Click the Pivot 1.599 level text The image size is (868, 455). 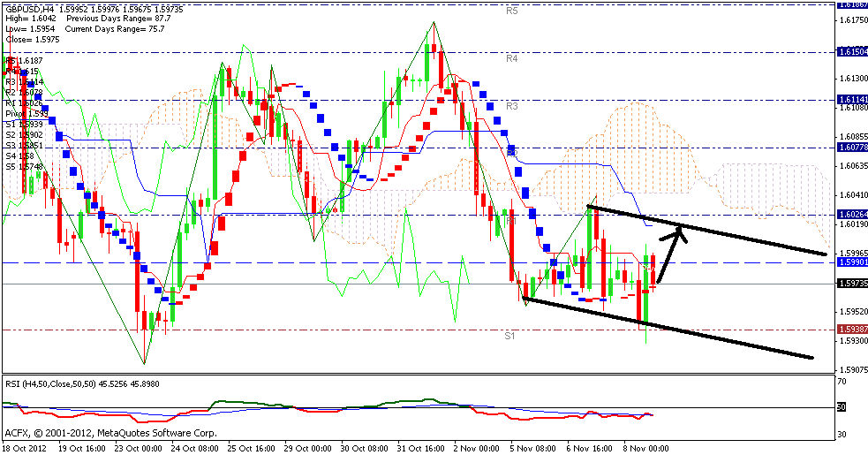click(x=27, y=114)
